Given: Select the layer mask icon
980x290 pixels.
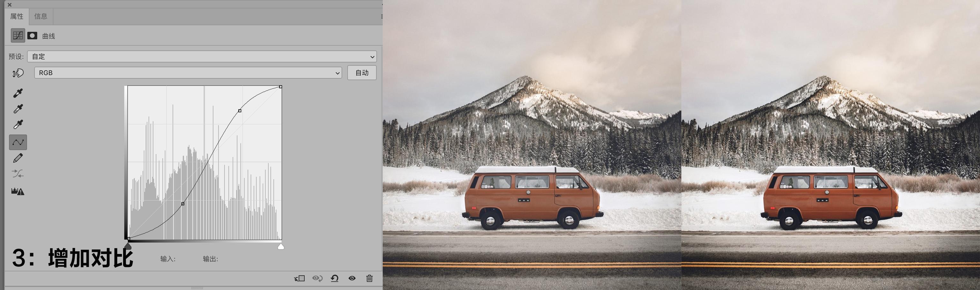Looking at the screenshot, I should point(32,35).
